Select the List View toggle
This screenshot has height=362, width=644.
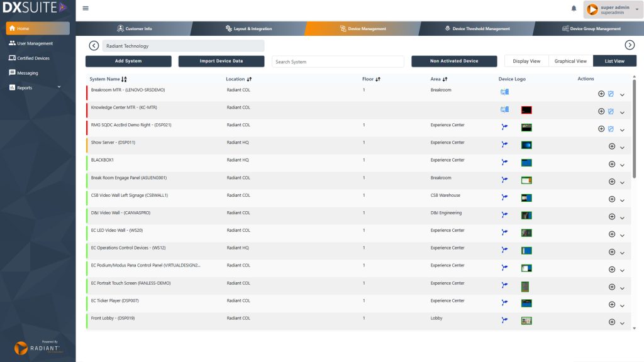click(614, 61)
